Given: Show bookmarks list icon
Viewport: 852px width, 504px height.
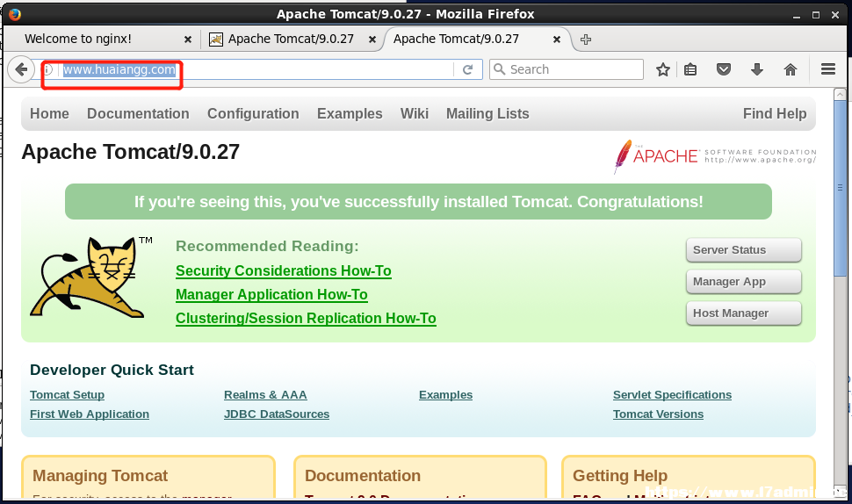Looking at the screenshot, I should click(690, 69).
